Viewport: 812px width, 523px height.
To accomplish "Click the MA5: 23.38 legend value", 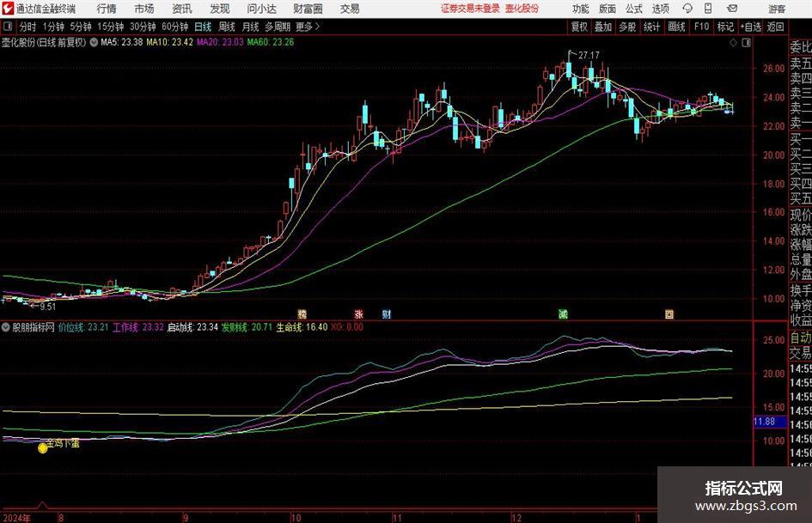I will point(122,42).
